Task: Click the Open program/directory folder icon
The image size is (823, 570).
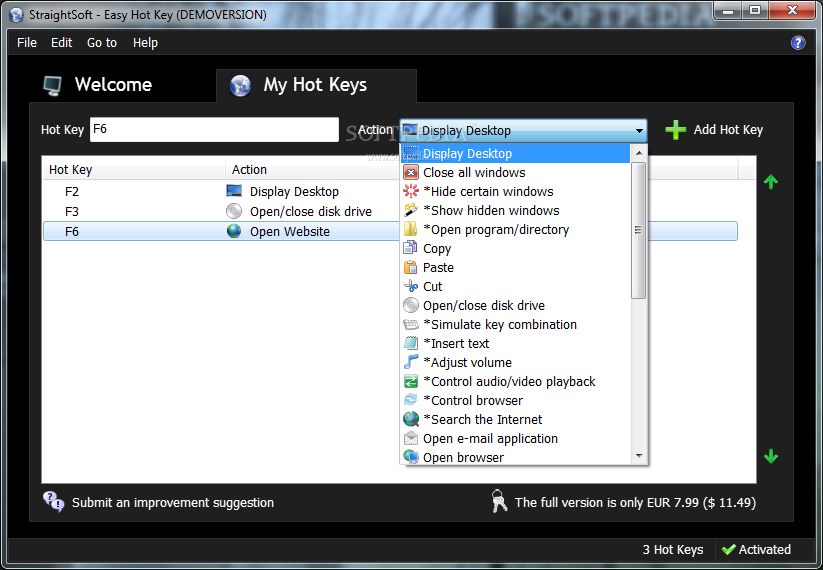Action: (x=410, y=229)
